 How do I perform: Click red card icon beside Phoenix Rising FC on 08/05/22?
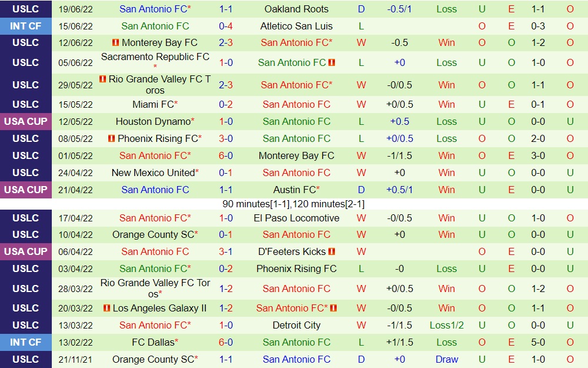[111, 139]
